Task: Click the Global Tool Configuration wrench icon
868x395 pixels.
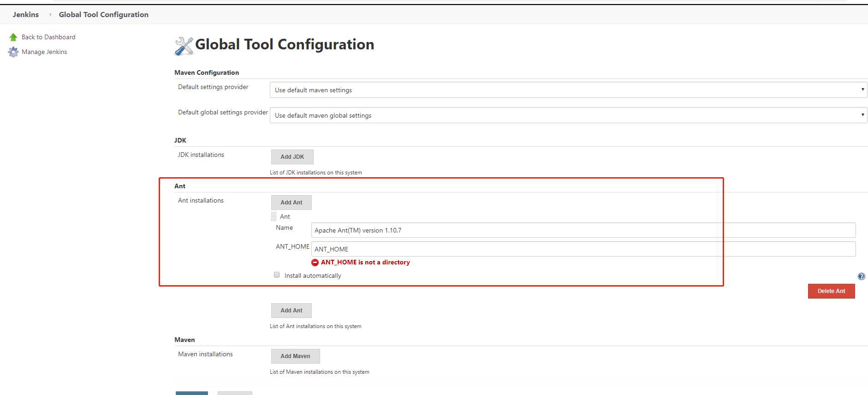Action: pyautogui.click(x=184, y=46)
